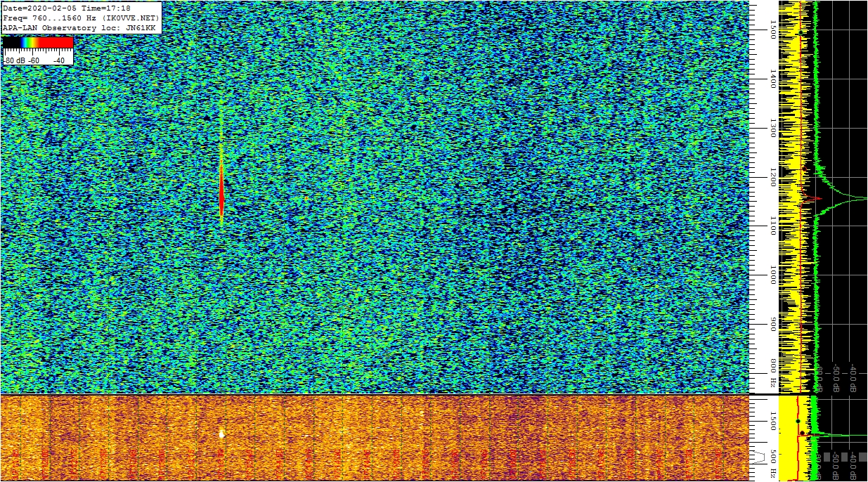Screen dimensions: 868x482
Task: Click the -40.0 dB label of the upper spectrum graph
Action: click(853, 377)
